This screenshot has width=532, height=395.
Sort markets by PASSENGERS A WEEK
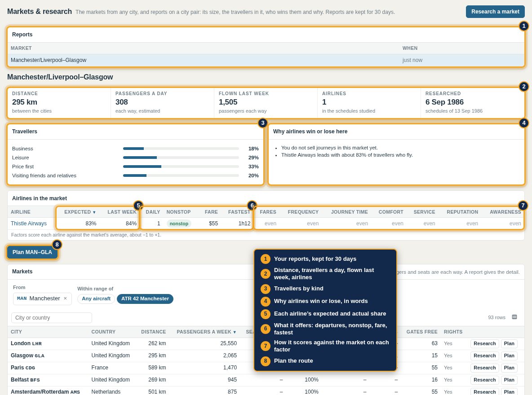[206, 332]
